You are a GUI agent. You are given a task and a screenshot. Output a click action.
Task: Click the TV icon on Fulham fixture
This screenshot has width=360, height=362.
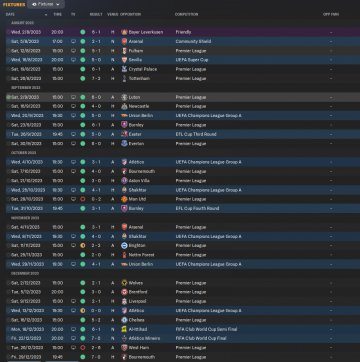pos(73,51)
